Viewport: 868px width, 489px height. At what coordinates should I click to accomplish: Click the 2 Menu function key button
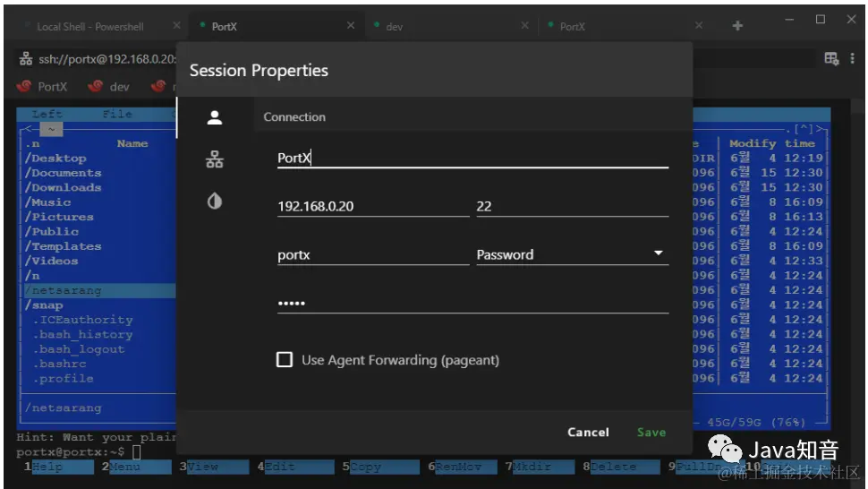pyautogui.click(x=136, y=467)
